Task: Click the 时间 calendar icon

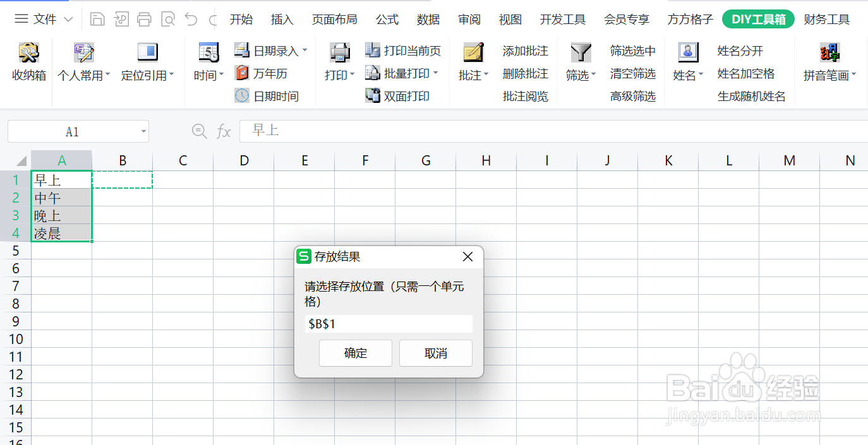Action: tap(208, 52)
